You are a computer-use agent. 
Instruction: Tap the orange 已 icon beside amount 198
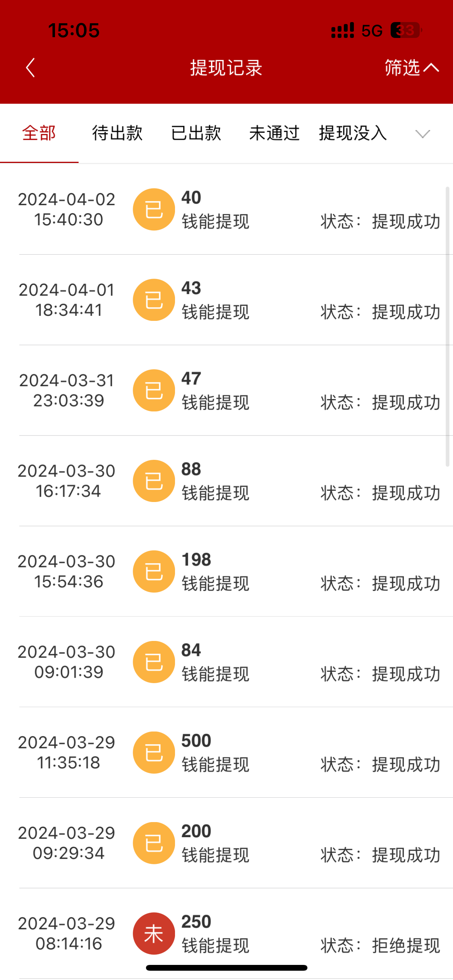(154, 572)
